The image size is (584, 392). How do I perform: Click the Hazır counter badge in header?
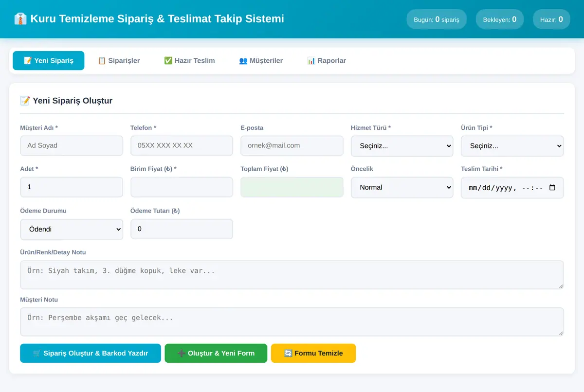(x=551, y=19)
